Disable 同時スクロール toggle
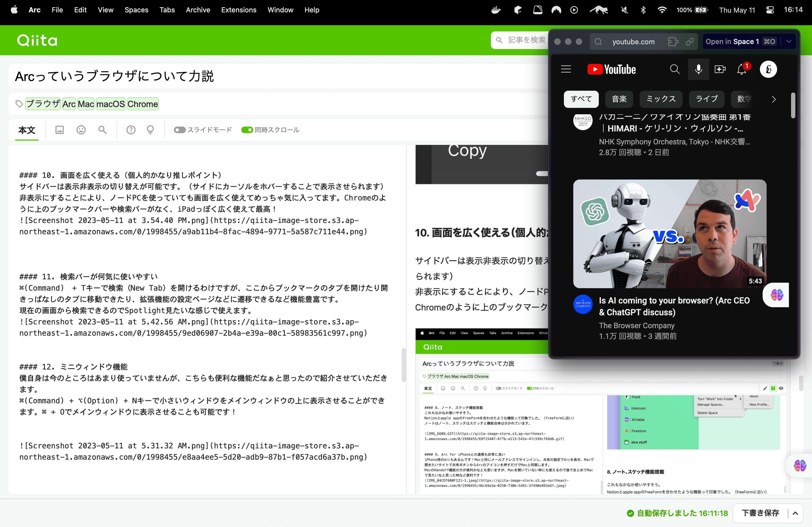Screen dimensions: 812x527 coord(247,130)
